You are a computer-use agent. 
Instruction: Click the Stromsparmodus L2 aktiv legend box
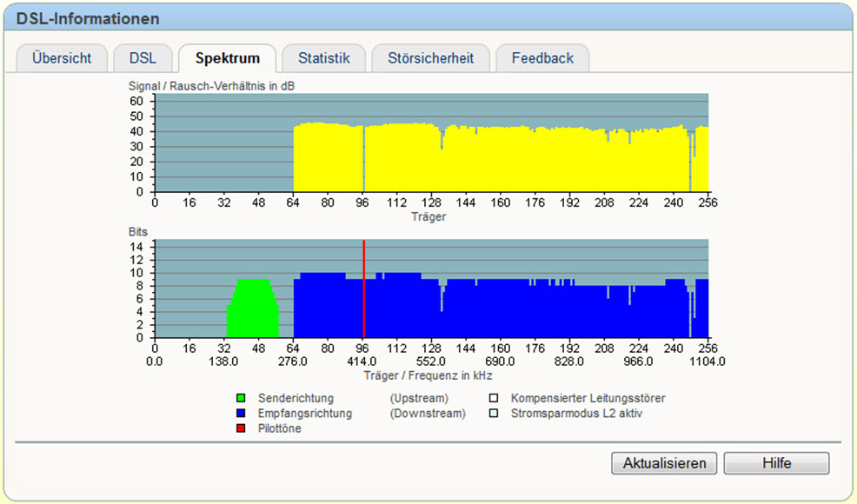pos(494,414)
